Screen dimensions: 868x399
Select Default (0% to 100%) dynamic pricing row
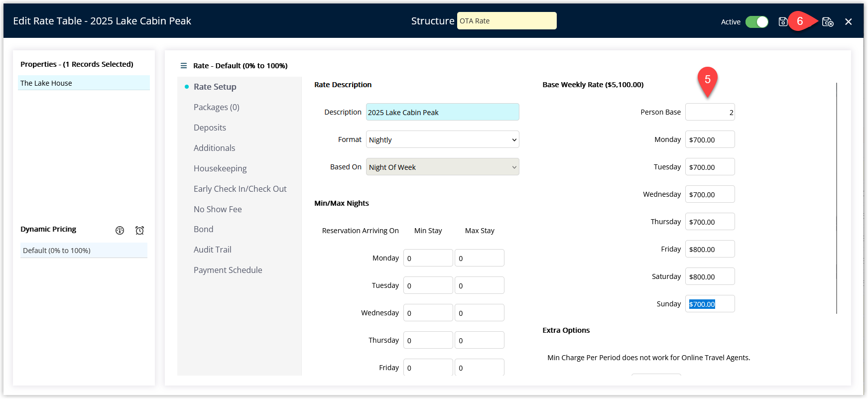84,250
